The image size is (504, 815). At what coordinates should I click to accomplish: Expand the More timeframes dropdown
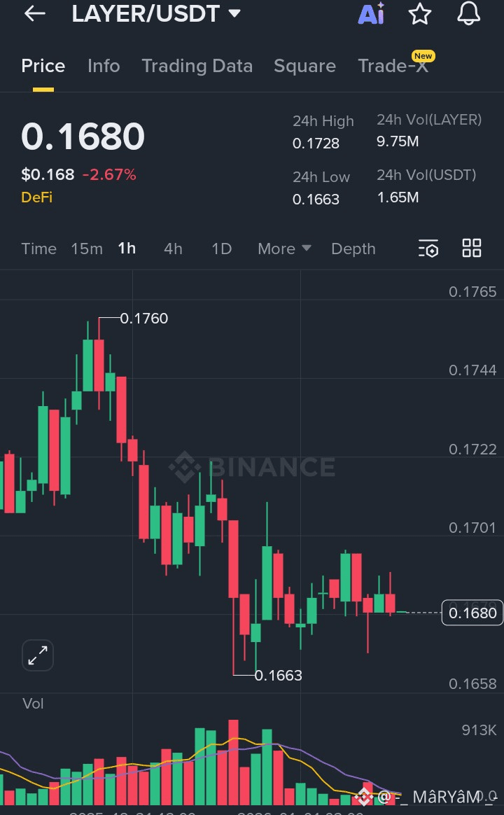pos(284,249)
